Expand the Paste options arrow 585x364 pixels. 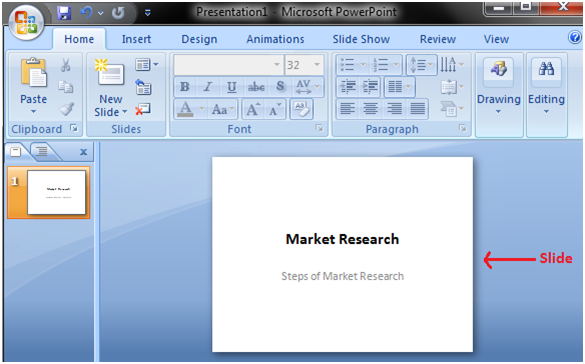click(34, 112)
